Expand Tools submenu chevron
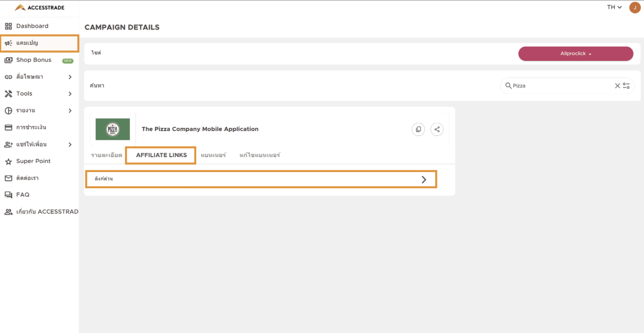Image resolution: width=644 pixels, height=333 pixels. coord(70,94)
